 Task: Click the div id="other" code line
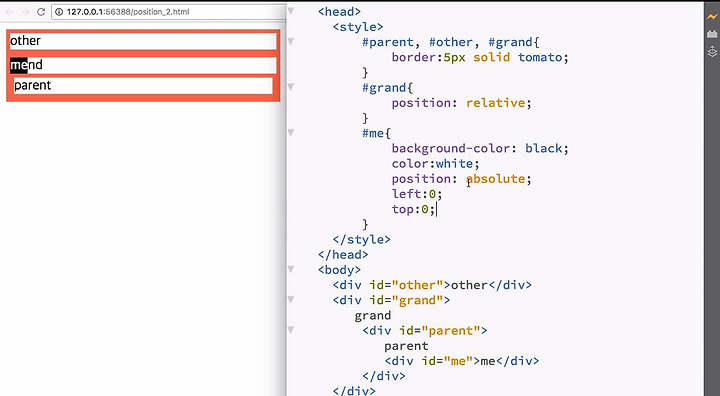pos(432,285)
